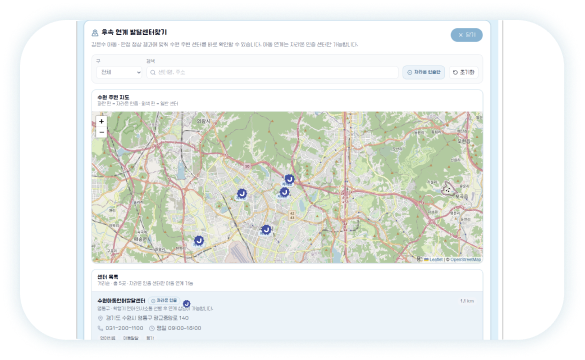Viewport: 585px width, 360px height.
Task: Expand the district select via its chevron arrow
Action: coord(138,72)
